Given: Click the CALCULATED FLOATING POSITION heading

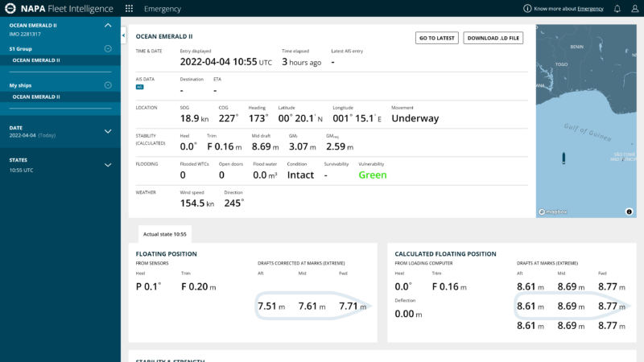Looking at the screenshot, I should pyautogui.click(x=445, y=254).
